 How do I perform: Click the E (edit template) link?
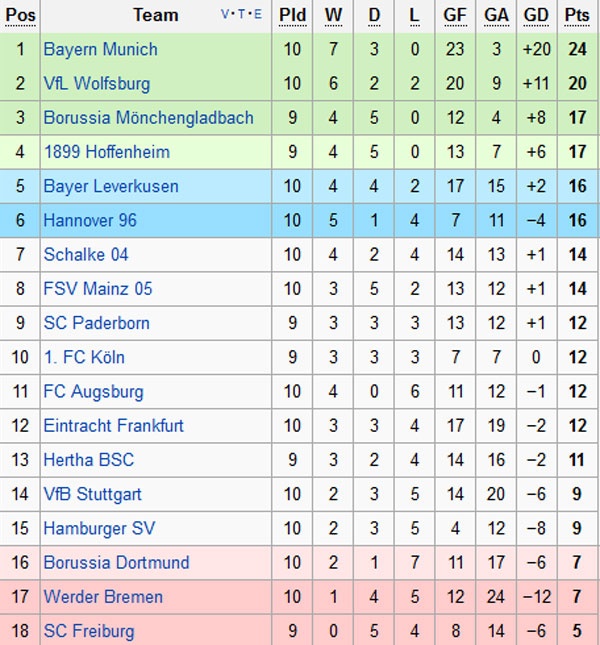(257, 15)
